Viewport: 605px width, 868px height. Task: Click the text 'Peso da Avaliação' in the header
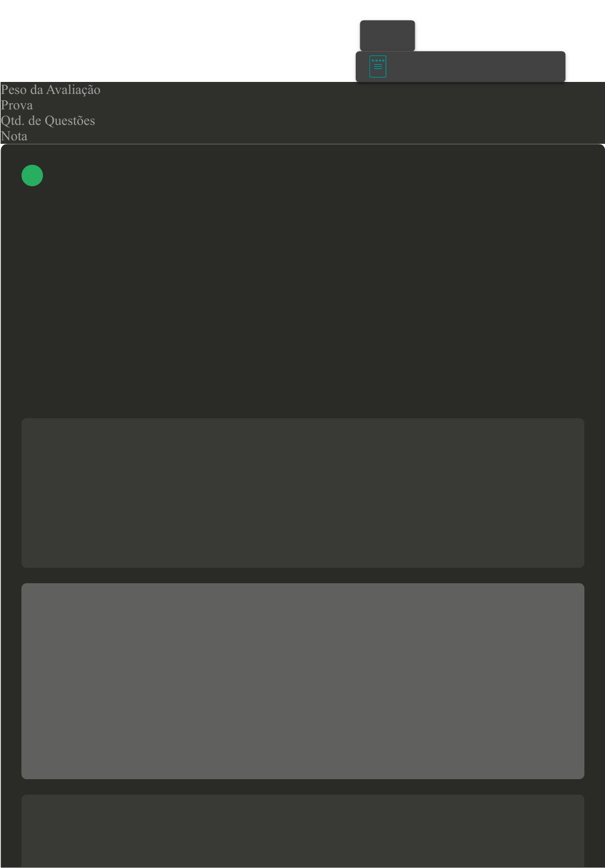point(50,89)
